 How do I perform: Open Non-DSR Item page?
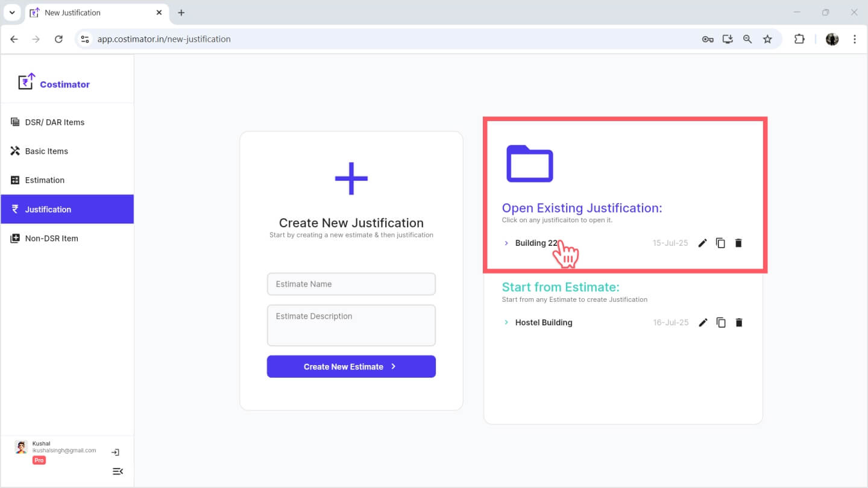(x=67, y=239)
